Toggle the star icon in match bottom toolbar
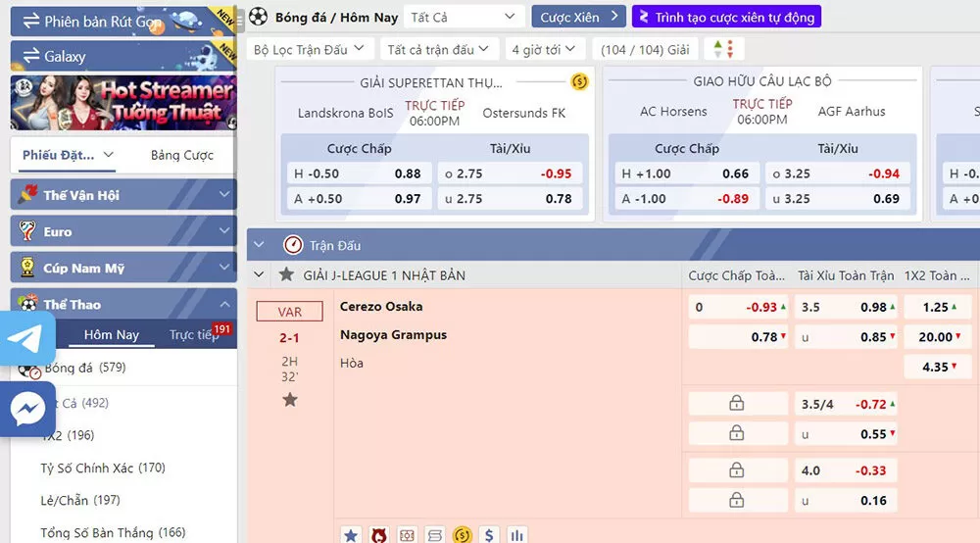 pos(351,535)
